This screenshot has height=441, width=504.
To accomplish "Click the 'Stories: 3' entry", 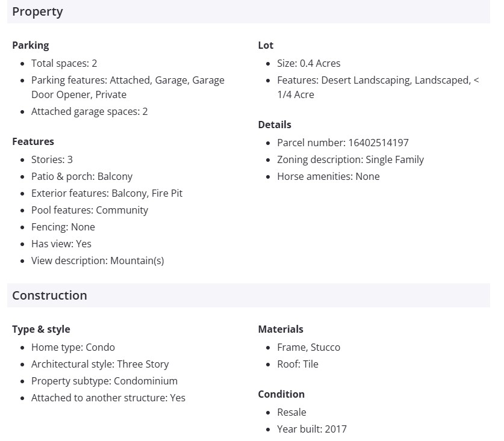I will tap(52, 159).
